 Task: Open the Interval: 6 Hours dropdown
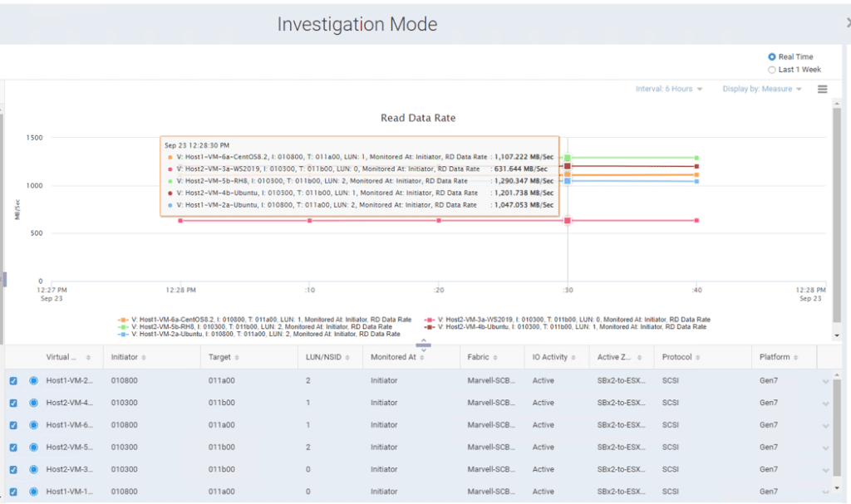tap(669, 89)
